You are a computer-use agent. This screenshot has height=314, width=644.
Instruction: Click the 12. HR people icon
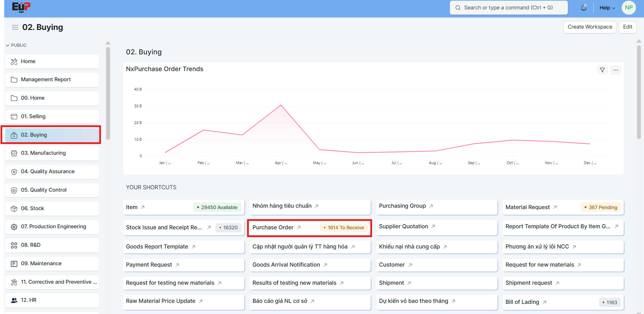point(14,300)
